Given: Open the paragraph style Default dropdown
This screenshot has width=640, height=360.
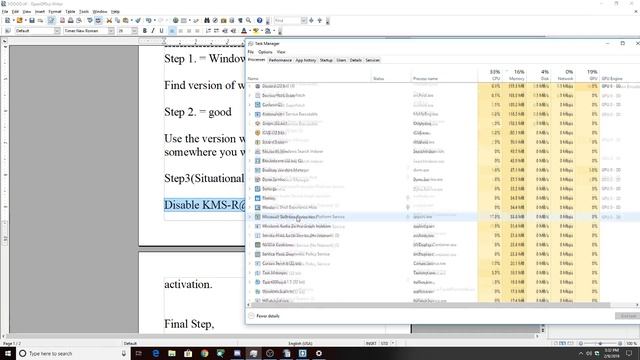Looking at the screenshot, I should pos(57,31).
